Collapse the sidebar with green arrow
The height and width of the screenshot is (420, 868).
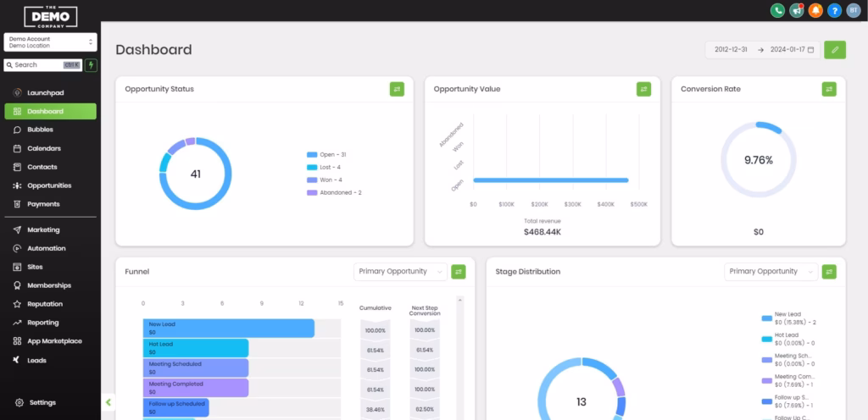(108, 401)
